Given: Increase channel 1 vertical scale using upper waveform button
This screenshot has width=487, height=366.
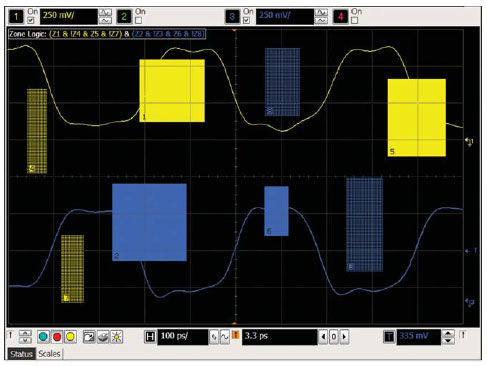Looking at the screenshot, I should (x=105, y=13).
